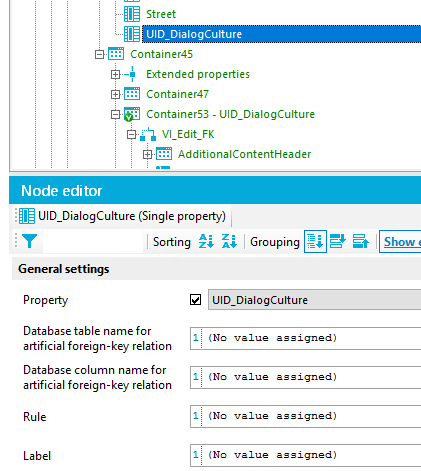The image size is (421, 471).
Task: Click the Label value field
Action: [x=305, y=455]
